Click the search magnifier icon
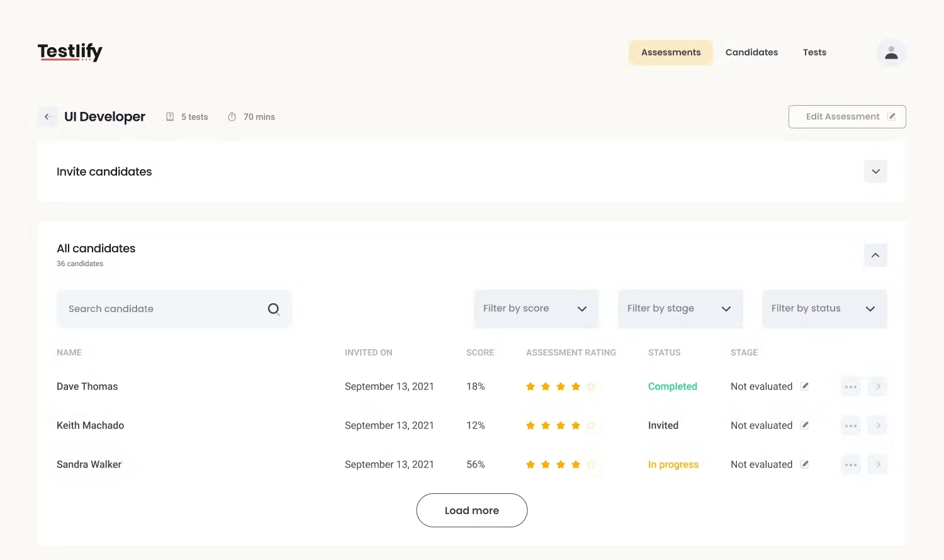The width and height of the screenshot is (944, 560). pos(274,309)
